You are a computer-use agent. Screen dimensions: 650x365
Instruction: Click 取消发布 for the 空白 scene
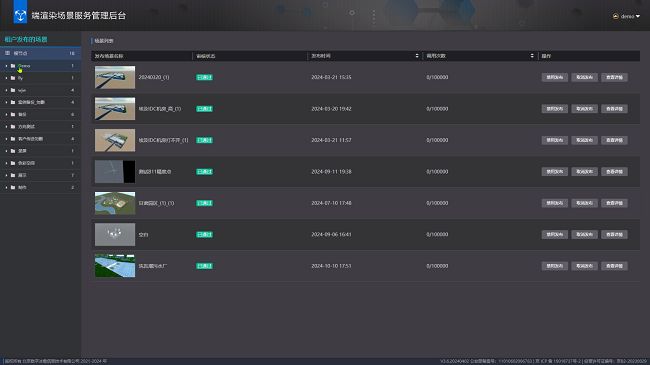pyautogui.click(x=585, y=234)
